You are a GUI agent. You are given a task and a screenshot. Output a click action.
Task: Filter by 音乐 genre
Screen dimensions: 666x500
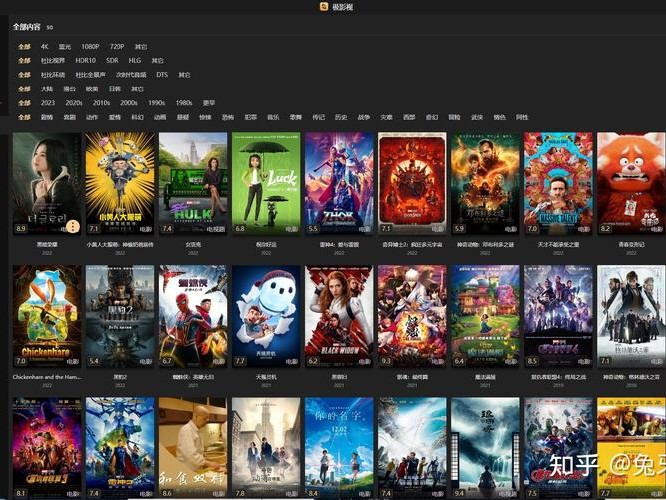pos(273,117)
